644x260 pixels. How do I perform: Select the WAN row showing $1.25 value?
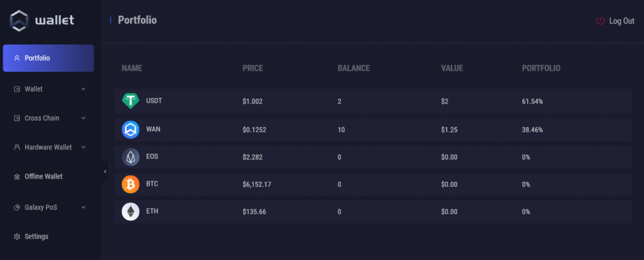(x=372, y=129)
